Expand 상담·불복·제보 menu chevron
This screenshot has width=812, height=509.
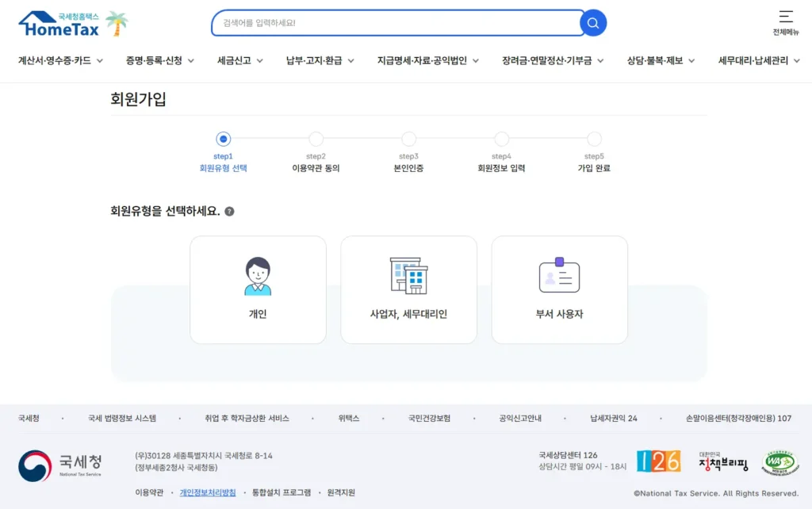pos(691,61)
